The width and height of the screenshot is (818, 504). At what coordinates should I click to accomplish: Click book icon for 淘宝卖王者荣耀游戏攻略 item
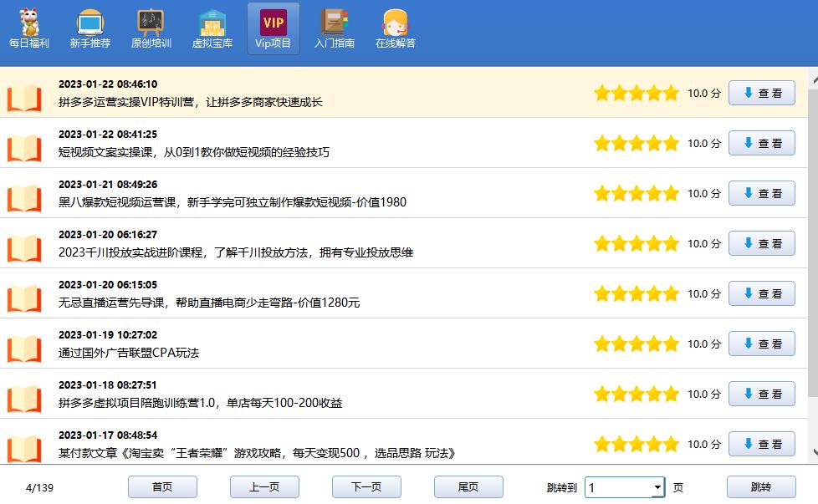(x=24, y=448)
